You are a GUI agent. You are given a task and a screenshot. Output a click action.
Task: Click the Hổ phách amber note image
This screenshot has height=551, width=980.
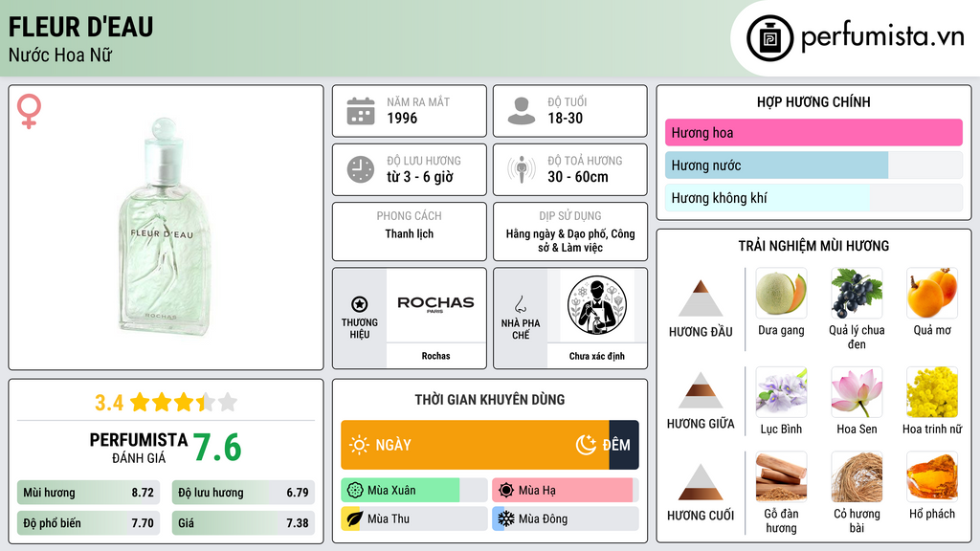[x=932, y=477]
